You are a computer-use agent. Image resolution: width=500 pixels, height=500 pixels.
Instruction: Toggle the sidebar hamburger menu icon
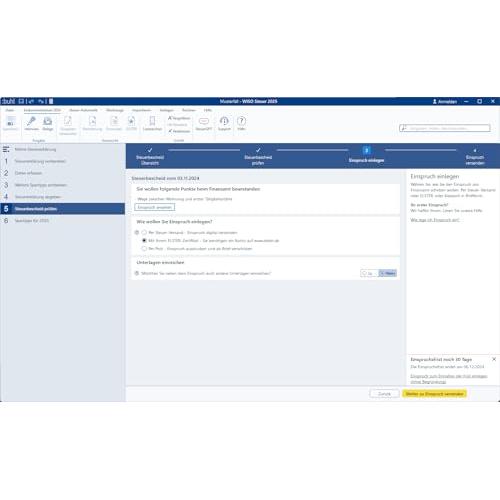click(x=6, y=149)
